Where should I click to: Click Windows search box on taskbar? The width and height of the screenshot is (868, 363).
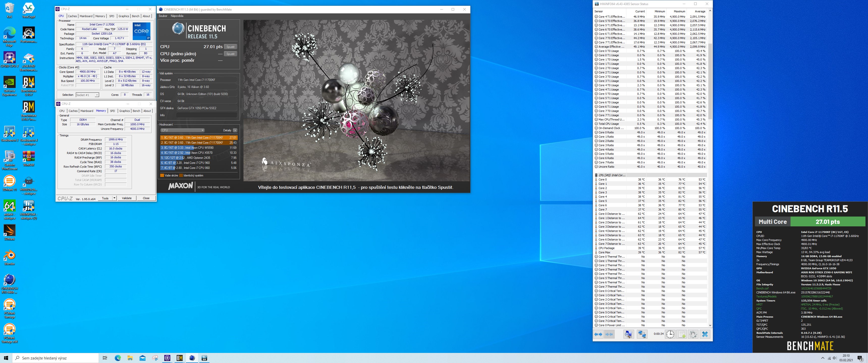click(x=56, y=358)
